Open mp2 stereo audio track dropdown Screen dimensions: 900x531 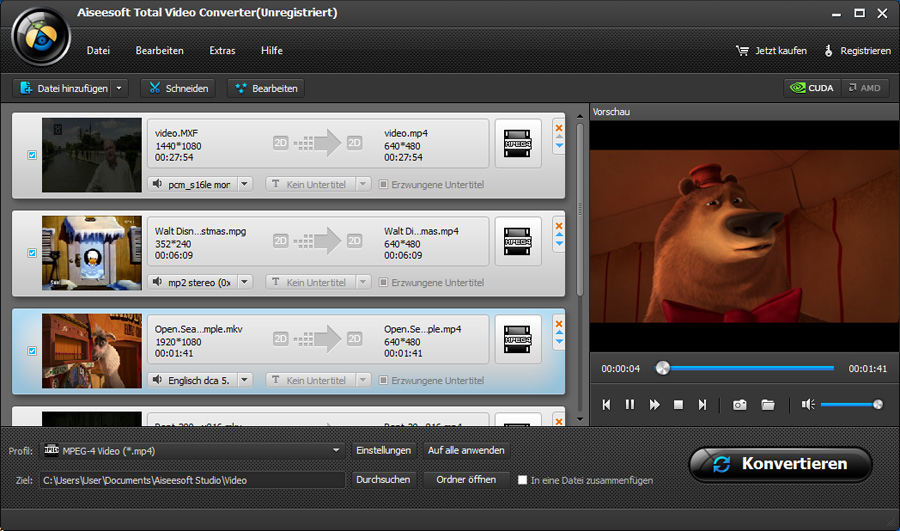(245, 282)
